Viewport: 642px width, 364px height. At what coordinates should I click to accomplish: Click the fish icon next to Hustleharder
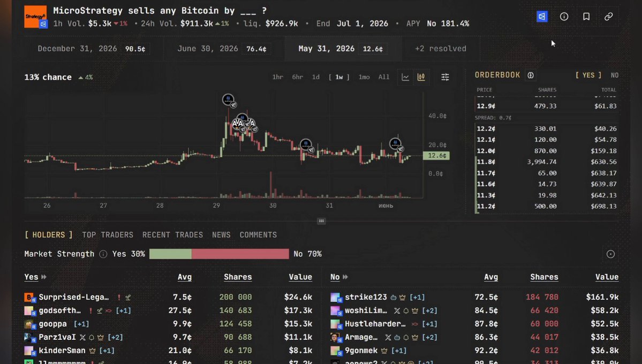pos(415,324)
